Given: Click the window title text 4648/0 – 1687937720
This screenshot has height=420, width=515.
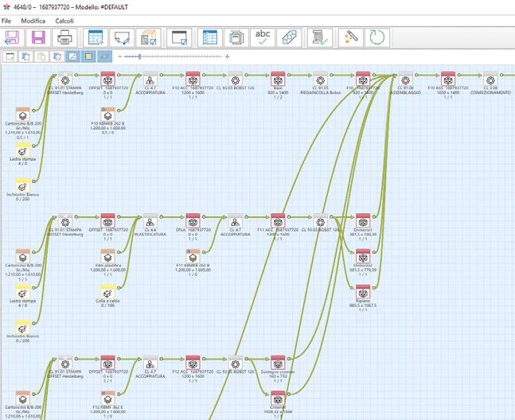Looking at the screenshot, I should click(41, 7).
